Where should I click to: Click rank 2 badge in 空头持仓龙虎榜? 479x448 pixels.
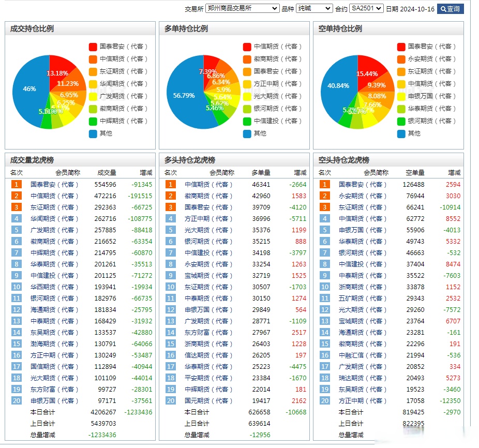(325, 196)
